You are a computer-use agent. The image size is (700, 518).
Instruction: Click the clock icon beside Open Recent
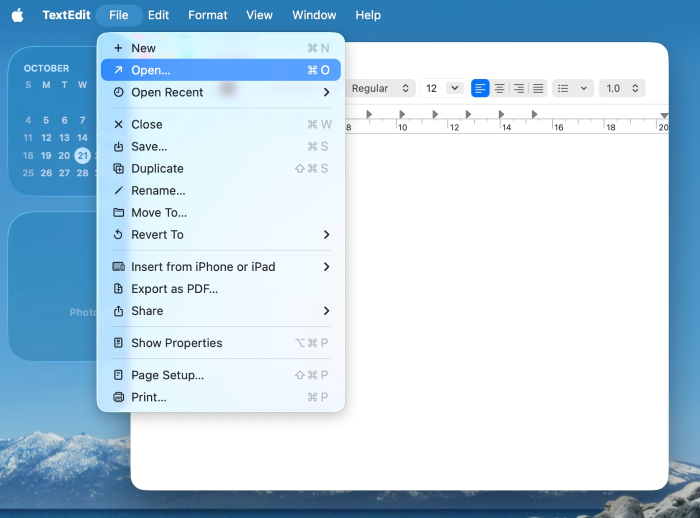pos(118,92)
